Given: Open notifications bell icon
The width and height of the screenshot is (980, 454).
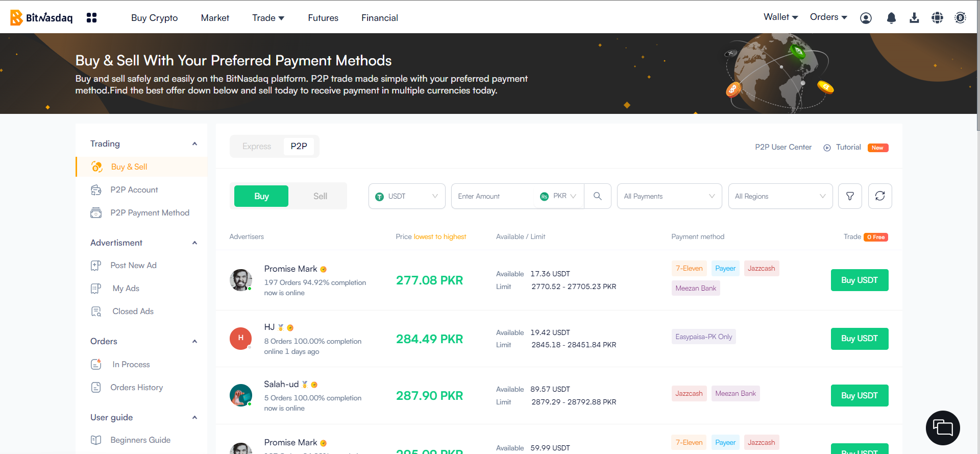Looking at the screenshot, I should pos(891,18).
